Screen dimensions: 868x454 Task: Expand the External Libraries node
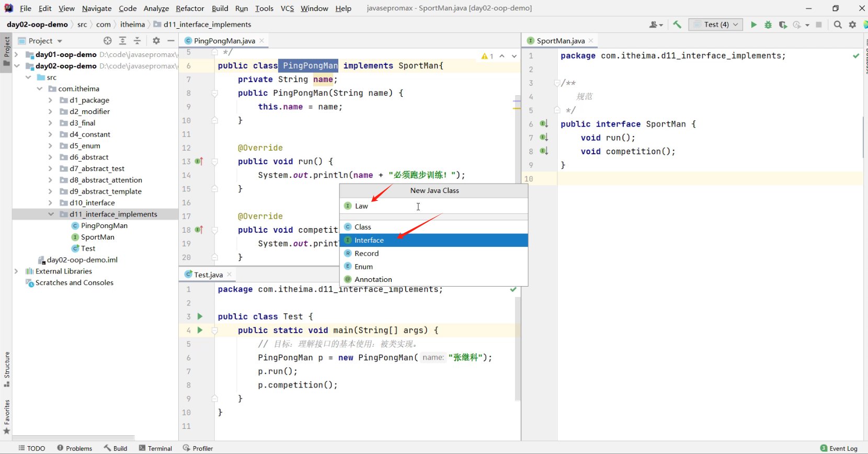click(x=16, y=271)
